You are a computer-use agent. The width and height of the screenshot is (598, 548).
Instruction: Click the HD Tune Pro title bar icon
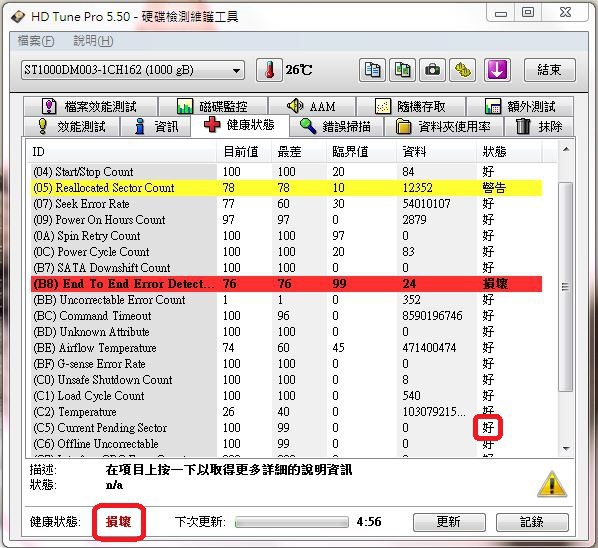tap(18, 16)
